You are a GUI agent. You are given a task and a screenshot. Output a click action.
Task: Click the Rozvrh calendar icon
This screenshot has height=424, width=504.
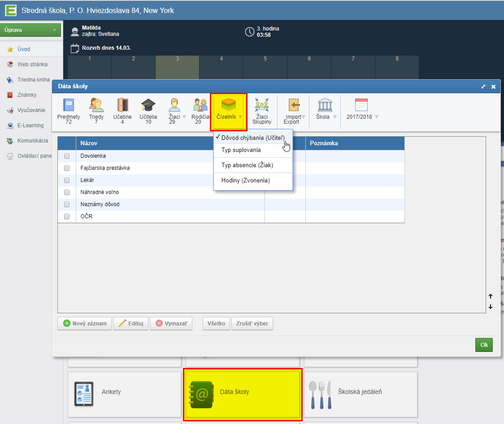[x=74, y=48]
